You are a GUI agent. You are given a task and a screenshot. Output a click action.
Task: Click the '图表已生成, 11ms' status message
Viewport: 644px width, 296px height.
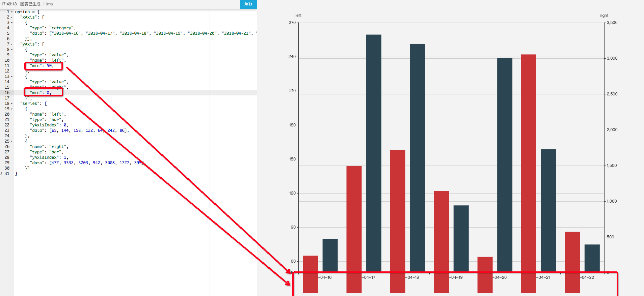click(36, 4)
